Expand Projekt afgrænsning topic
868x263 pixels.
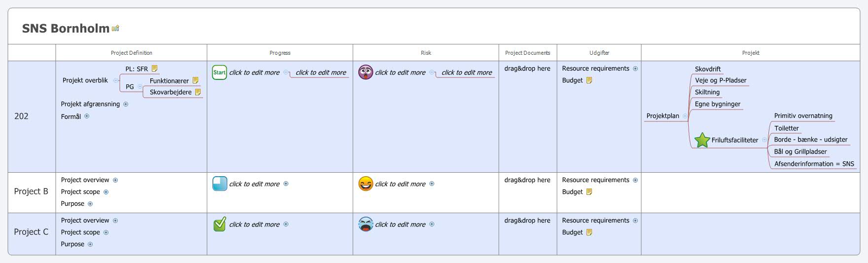click(126, 104)
